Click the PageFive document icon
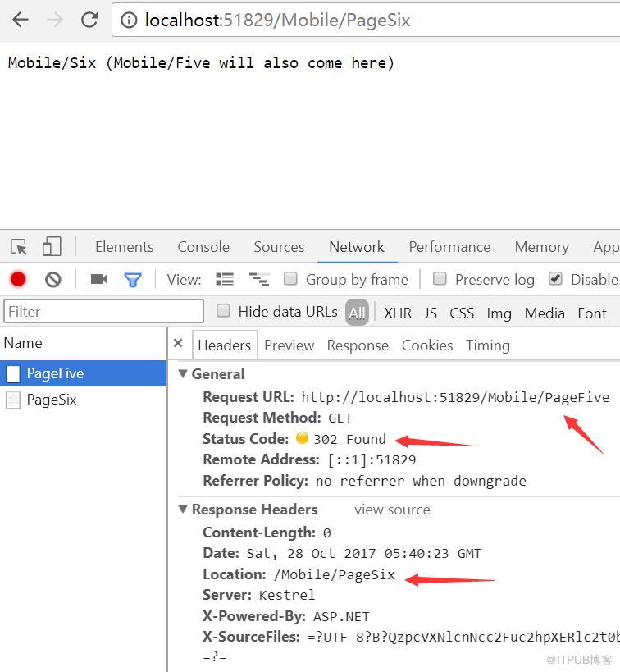 coord(13,373)
